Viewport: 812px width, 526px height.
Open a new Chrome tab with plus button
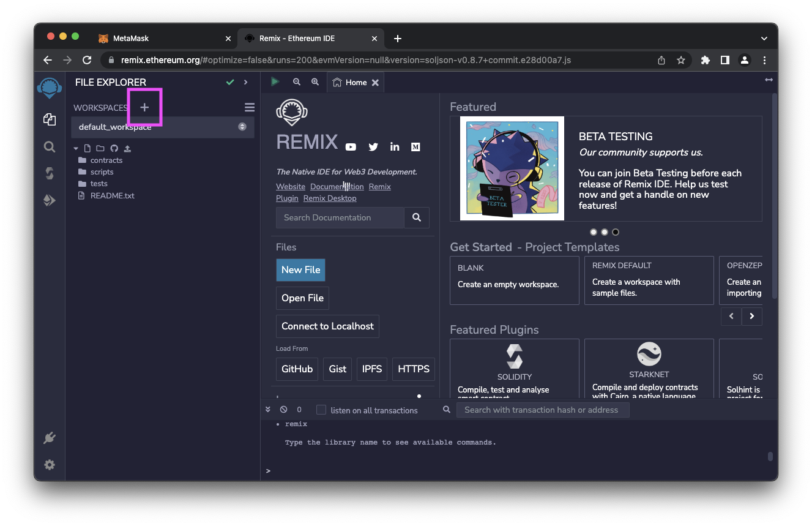coord(398,39)
